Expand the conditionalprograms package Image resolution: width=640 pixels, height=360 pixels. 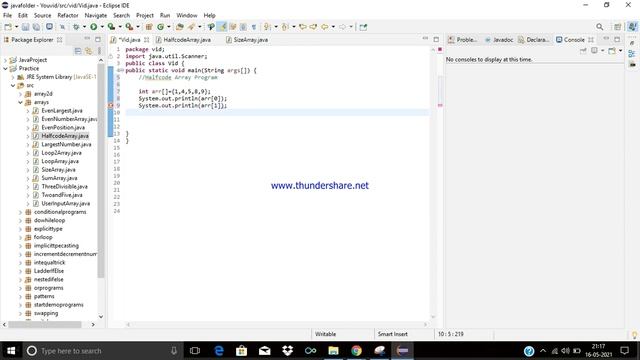coord(20,212)
